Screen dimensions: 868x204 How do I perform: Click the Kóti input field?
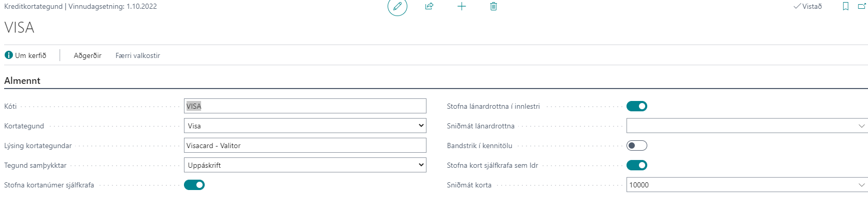[x=305, y=106]
